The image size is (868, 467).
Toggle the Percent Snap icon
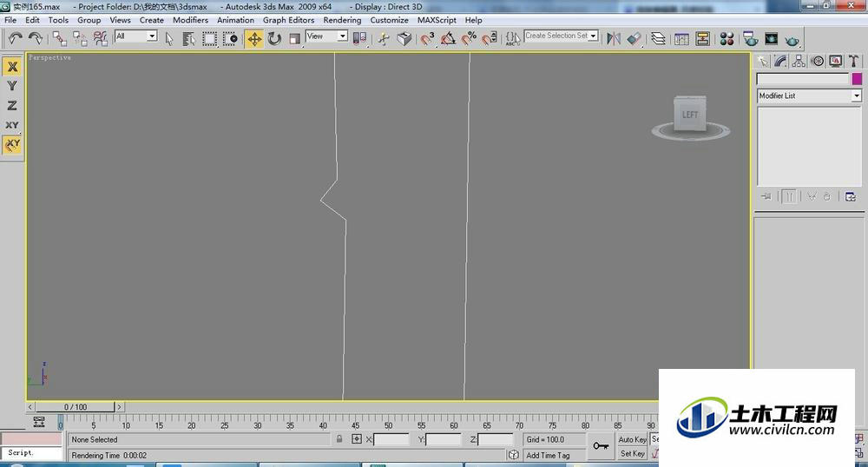point(469,38)
